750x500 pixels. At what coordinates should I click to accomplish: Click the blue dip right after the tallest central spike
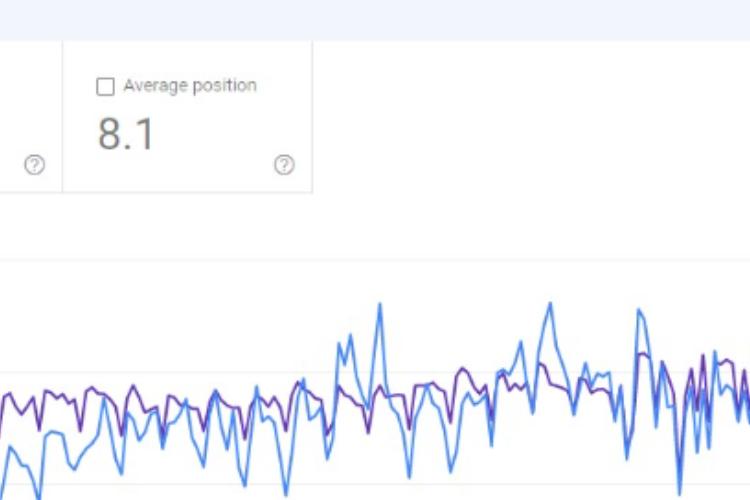[x=409, y=475]
